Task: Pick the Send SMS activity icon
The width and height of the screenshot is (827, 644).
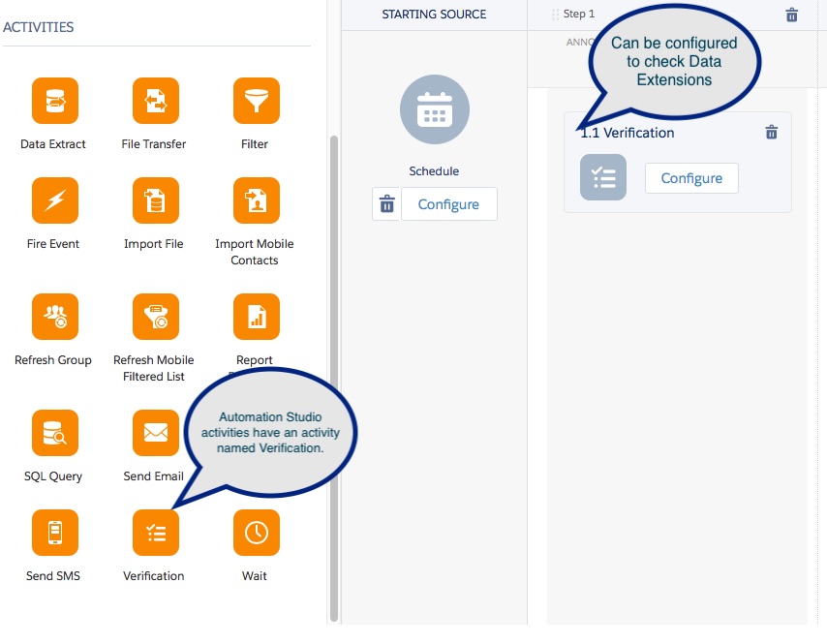Action: (x=55, y=533)
